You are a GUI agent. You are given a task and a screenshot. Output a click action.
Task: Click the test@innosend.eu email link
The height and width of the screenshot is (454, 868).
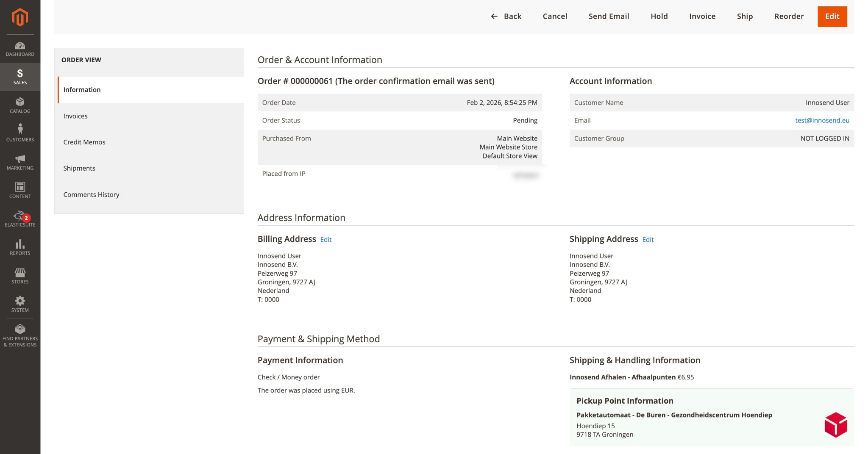pyautogui.click(x=822, y=120)
